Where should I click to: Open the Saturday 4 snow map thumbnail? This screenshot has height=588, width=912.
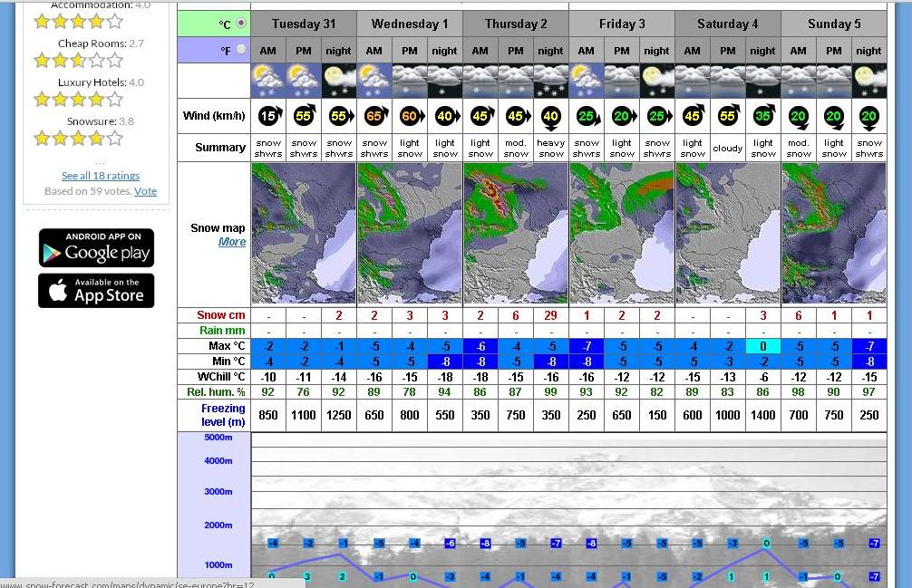(x=728, y=234)
